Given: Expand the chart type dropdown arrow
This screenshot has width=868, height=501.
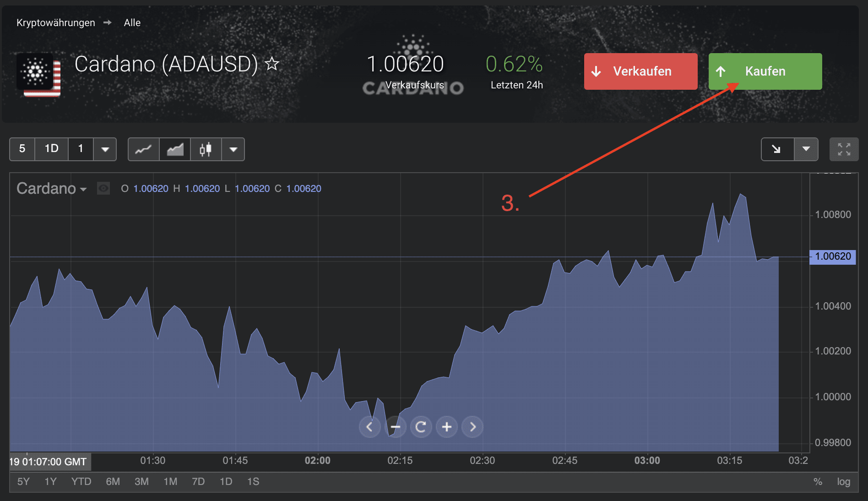Looking at the screenshot, I should coord(233,149).
